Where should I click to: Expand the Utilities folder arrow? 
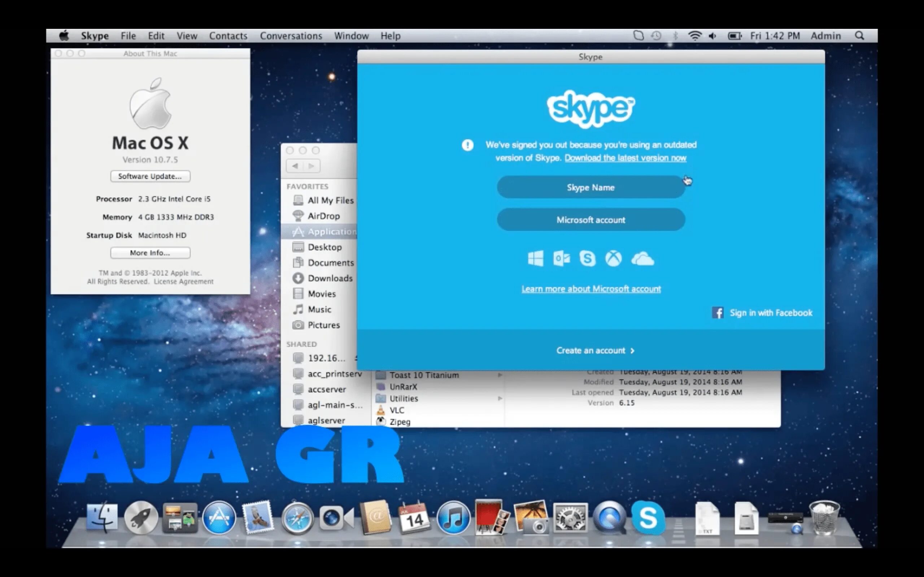(500, 398)
